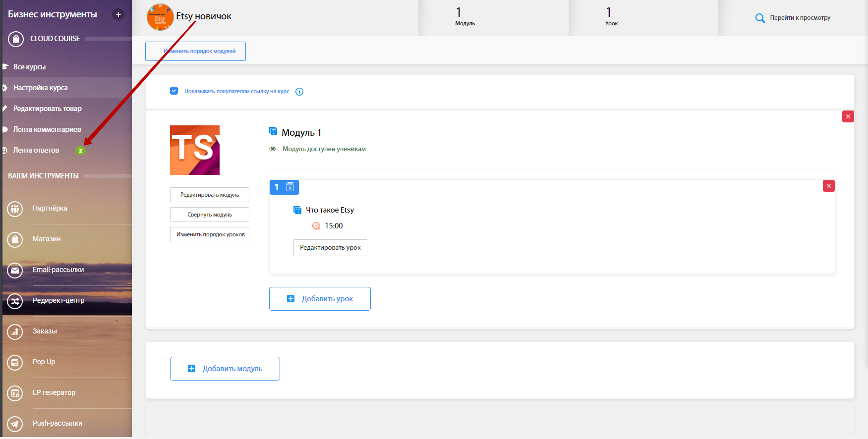
Task: Click Редактировать модуль button
Action: coord(210,195)
